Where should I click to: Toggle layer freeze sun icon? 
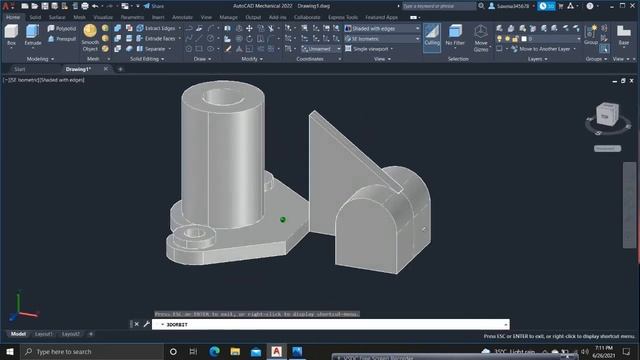(507, 39)
